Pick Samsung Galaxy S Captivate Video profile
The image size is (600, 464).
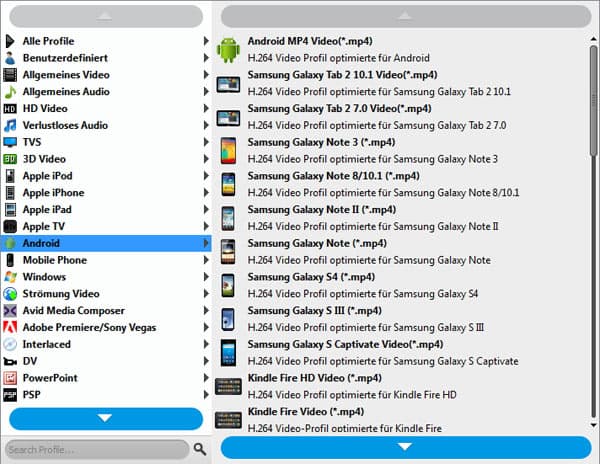click(x=401, y=353)
